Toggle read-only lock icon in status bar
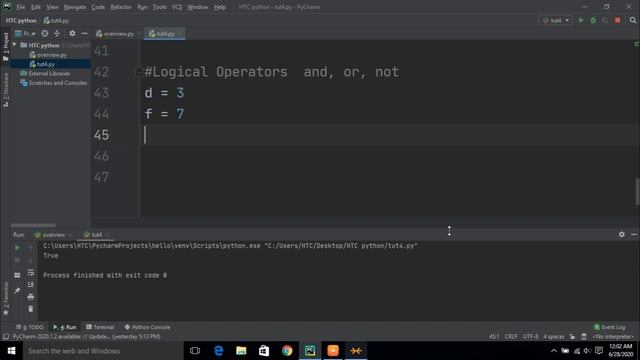 (572, 337)
